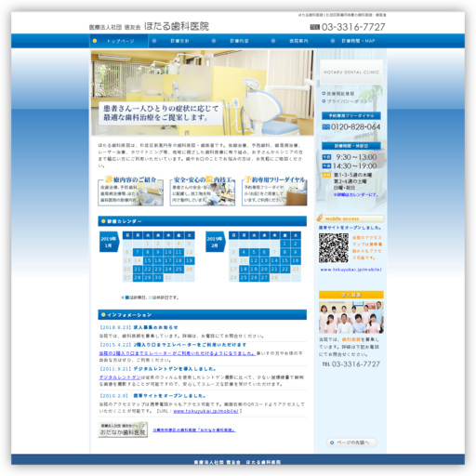
Task: Click the 2019年1月 calendar label
Action: click(x=109, y=242)
